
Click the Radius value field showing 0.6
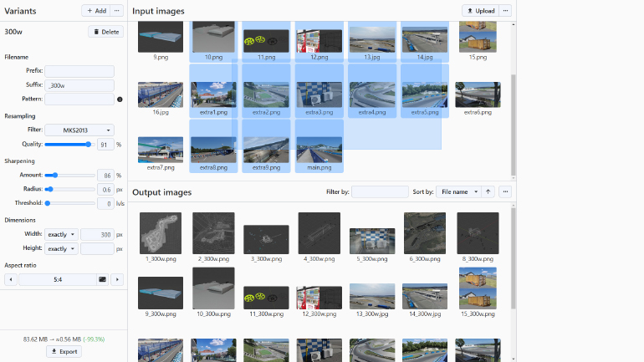pos(105,189)
